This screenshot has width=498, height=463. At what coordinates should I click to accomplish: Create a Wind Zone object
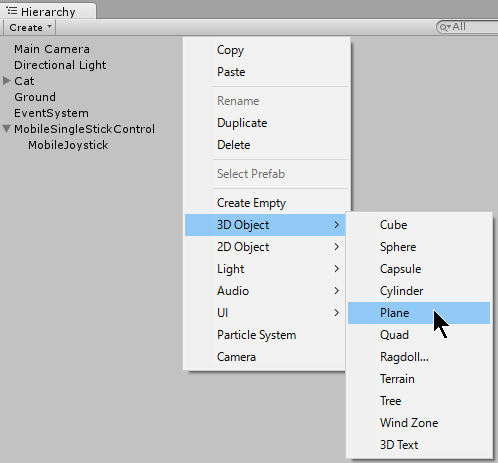point(419,423)
